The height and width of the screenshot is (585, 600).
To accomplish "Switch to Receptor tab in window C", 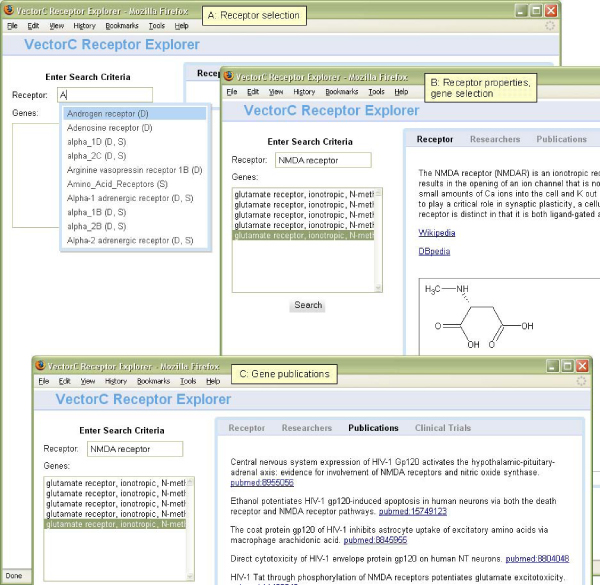I will point(246,428).
